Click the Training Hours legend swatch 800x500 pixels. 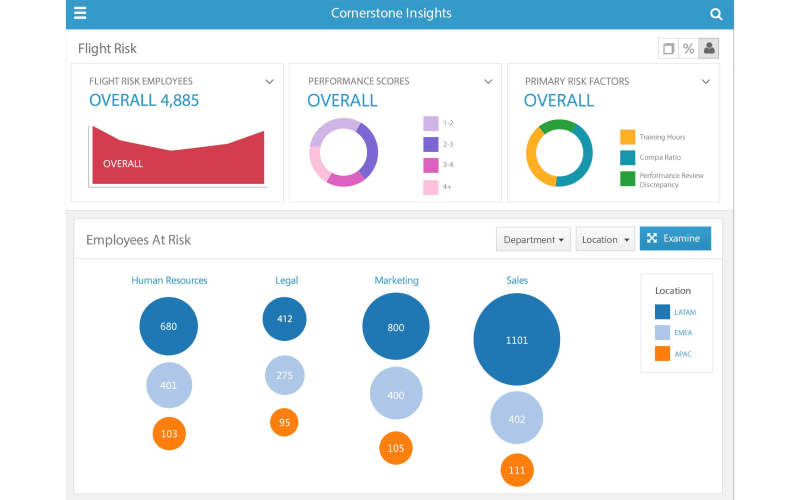click(x=627, y=137)
